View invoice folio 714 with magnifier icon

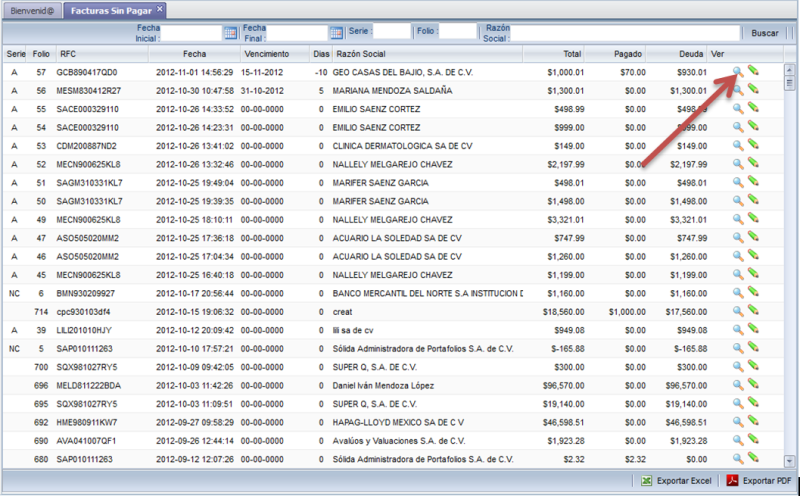click(738, 311)
